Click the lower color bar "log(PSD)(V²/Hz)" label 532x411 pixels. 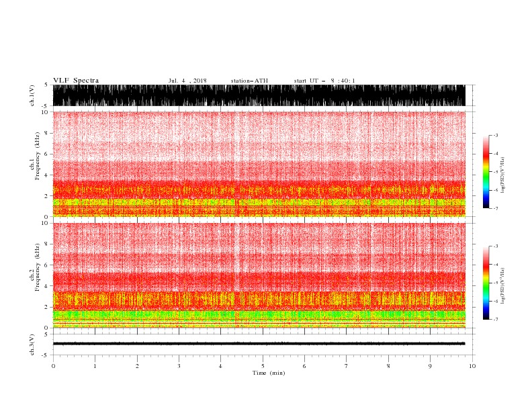tap(502, 286)
